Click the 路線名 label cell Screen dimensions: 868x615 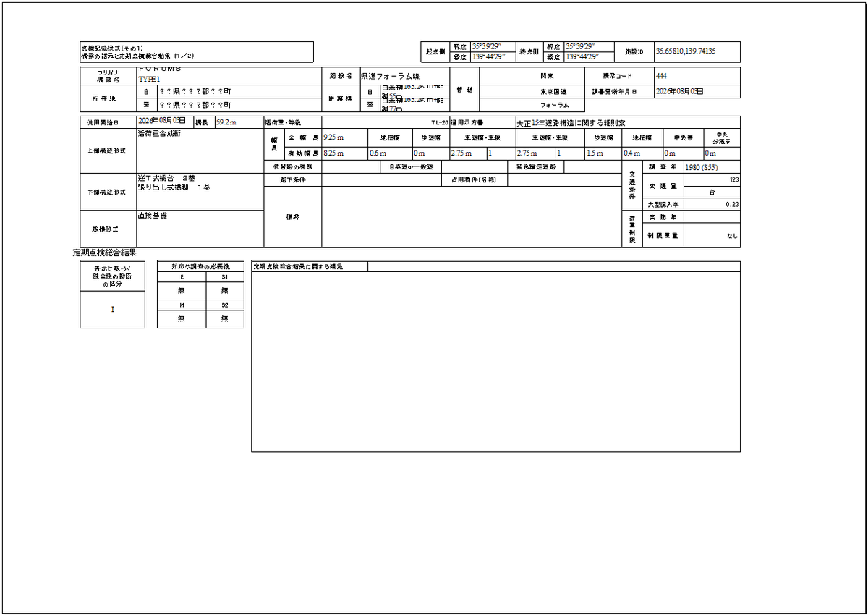340,76
